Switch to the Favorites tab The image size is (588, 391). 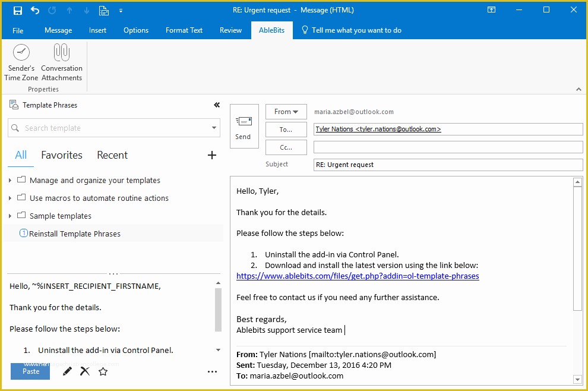click(x=62, y=155)
